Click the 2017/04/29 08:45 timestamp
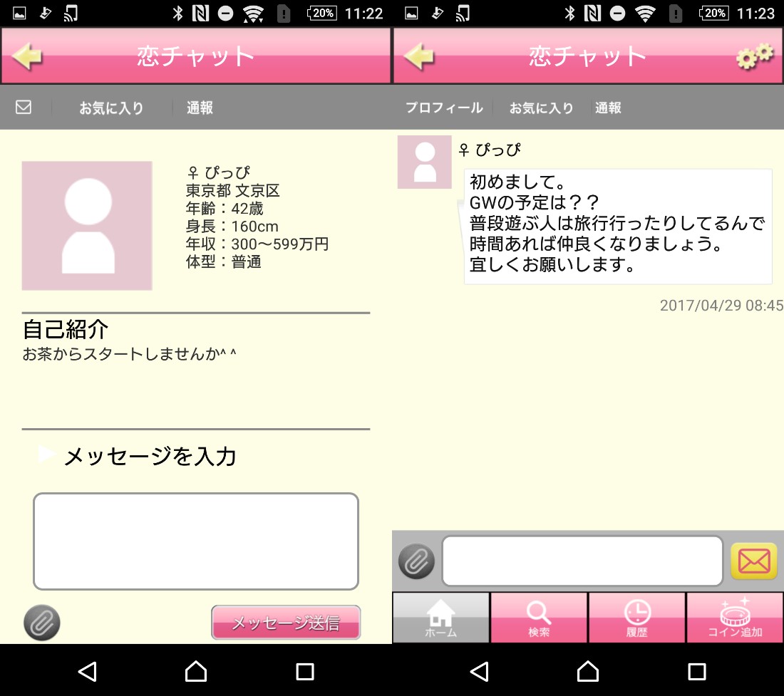784x696 pixels. point(721,306)
